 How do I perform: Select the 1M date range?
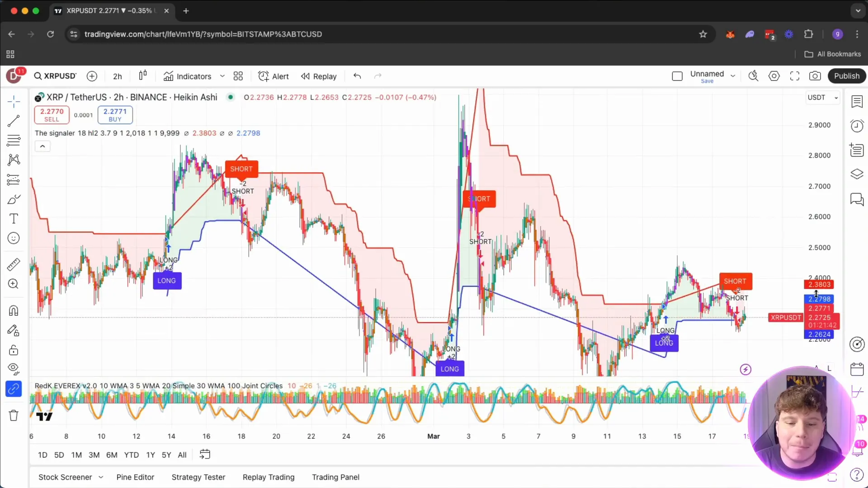(x=76, y=455)
